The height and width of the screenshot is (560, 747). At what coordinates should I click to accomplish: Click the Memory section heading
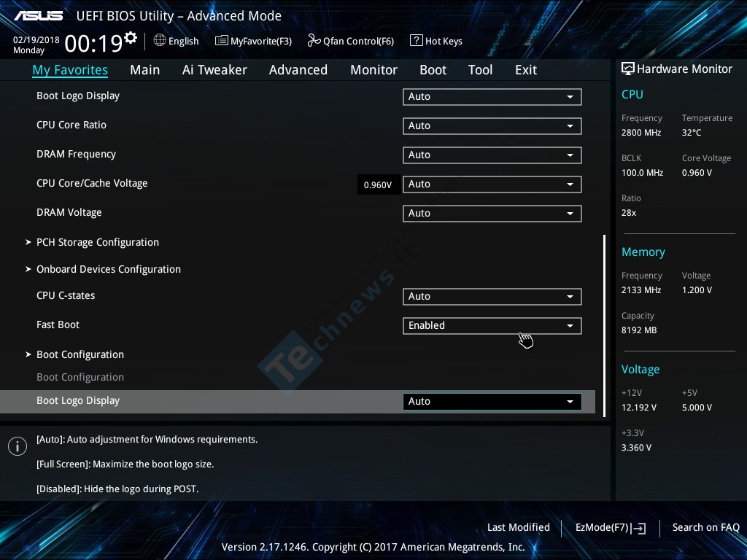tap(643, 252)
